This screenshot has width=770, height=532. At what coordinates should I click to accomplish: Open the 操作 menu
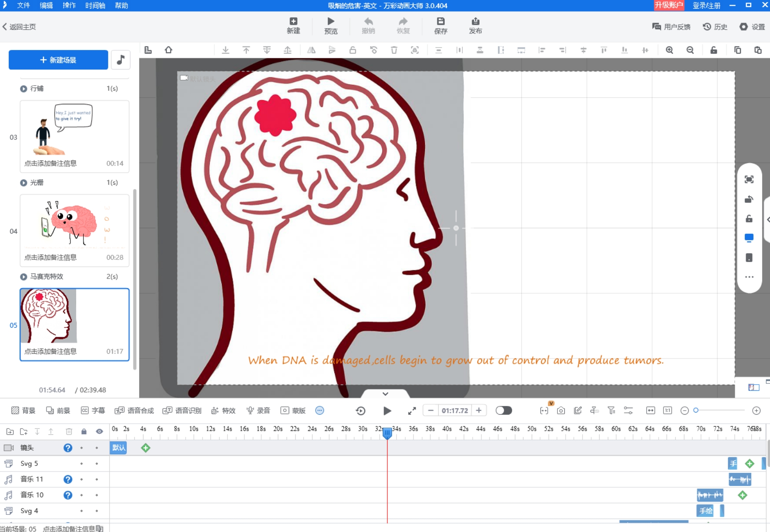coord(69,6)
